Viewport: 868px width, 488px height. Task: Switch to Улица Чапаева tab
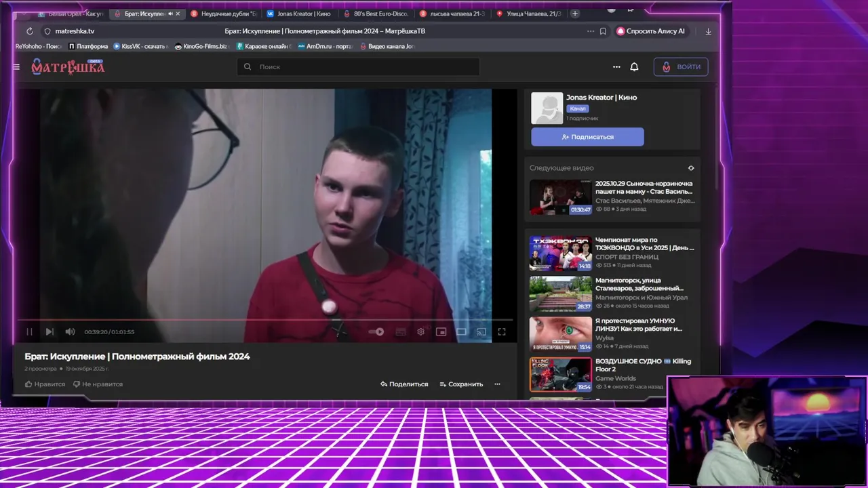[x=528, y=14]
